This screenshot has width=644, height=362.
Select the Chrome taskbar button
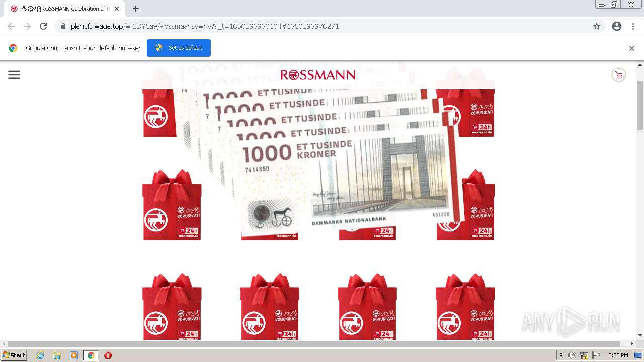click(91, 355)
